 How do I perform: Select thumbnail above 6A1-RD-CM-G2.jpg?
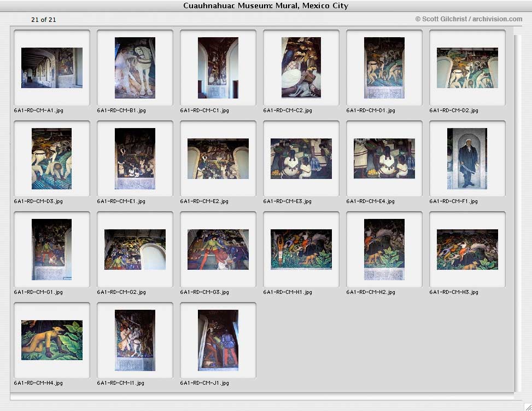pos(135,250)
